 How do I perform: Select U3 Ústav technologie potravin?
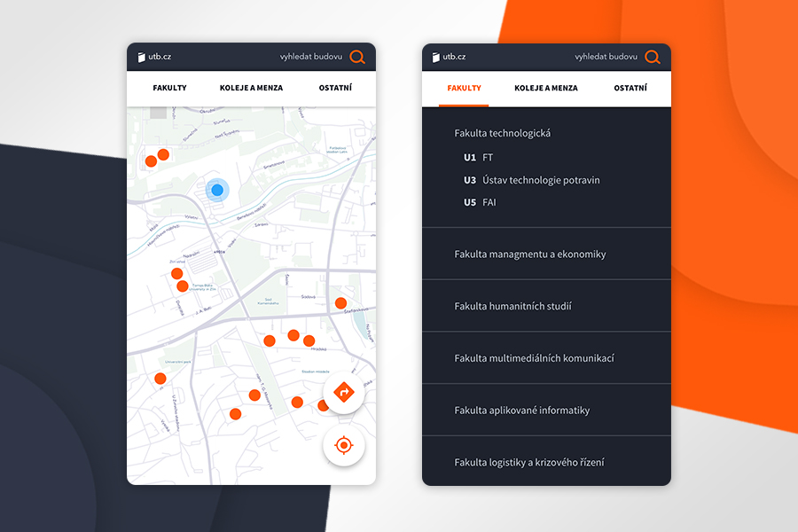[531, 180]
